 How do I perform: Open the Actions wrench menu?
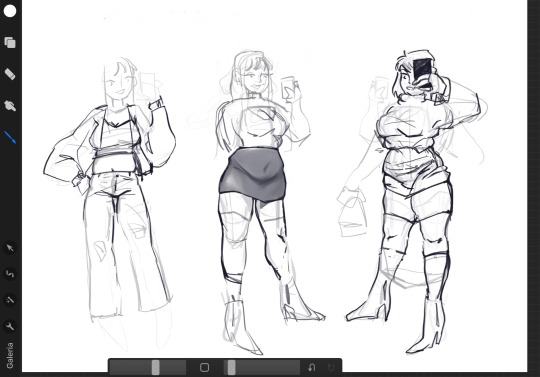pos(10,326)
